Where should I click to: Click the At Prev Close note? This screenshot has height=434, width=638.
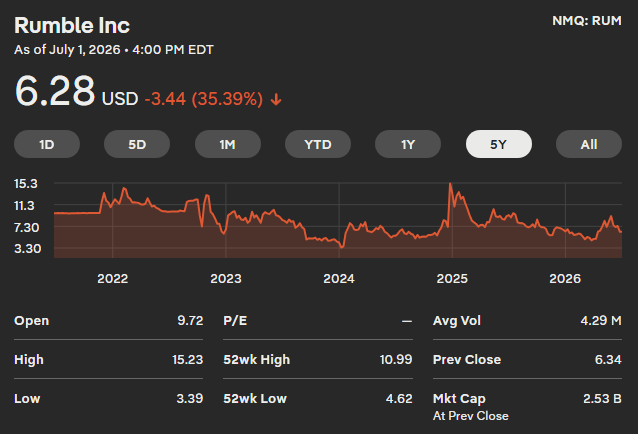(470, 416)
